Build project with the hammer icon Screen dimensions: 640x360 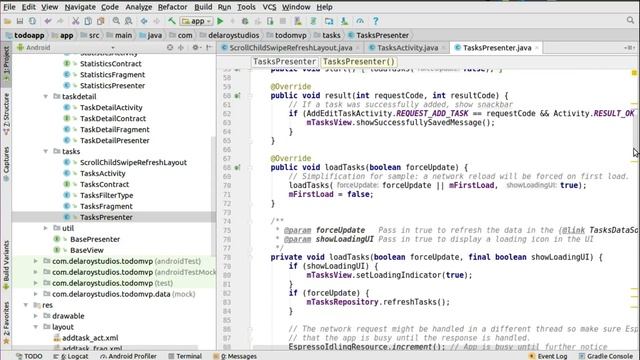point(172,21)
